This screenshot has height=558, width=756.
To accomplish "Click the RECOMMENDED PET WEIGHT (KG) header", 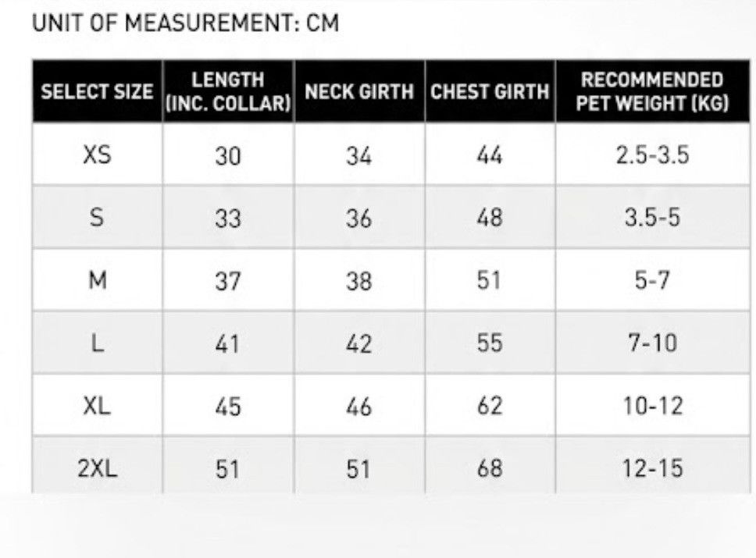I will pos(652,91).
